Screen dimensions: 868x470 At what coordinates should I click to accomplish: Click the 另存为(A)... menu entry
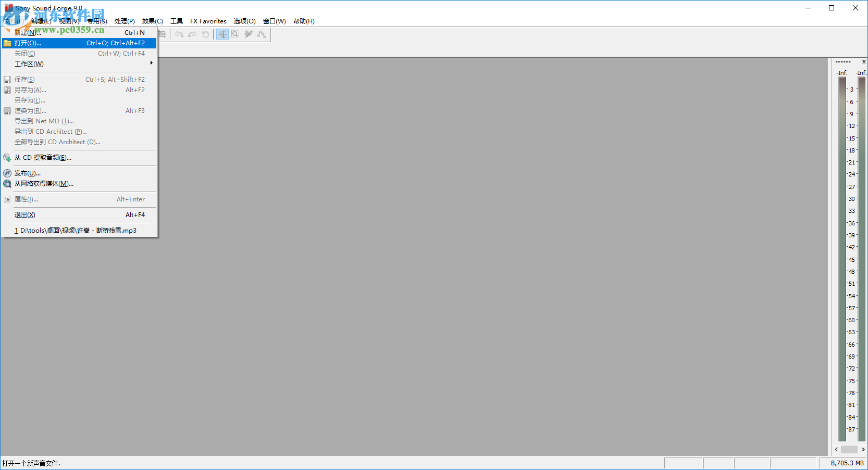[x=79, y=90]
